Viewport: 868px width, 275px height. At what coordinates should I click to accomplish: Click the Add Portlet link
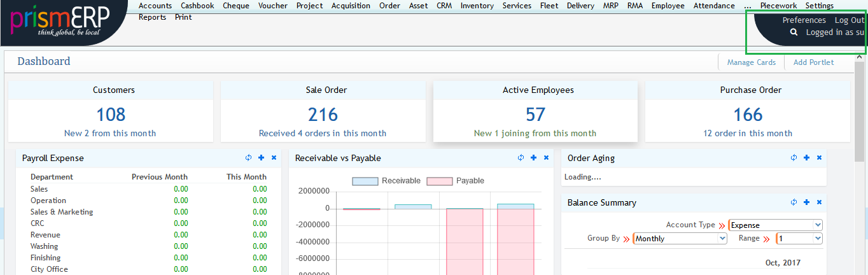tap(813, 62)
